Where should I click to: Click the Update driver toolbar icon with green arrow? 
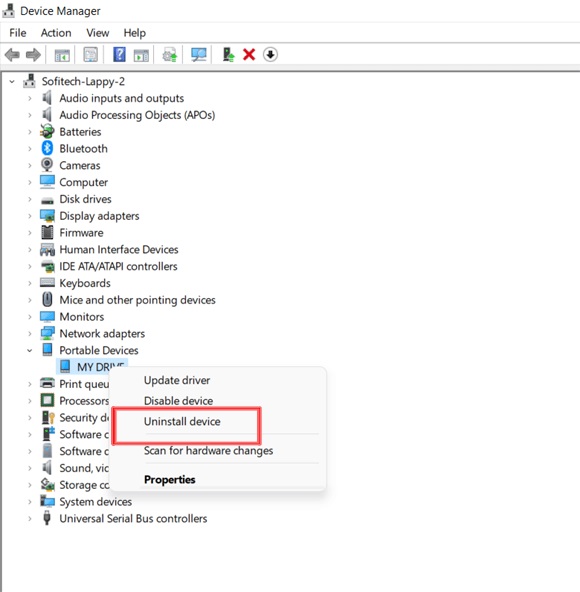click(x=228, y=55)
